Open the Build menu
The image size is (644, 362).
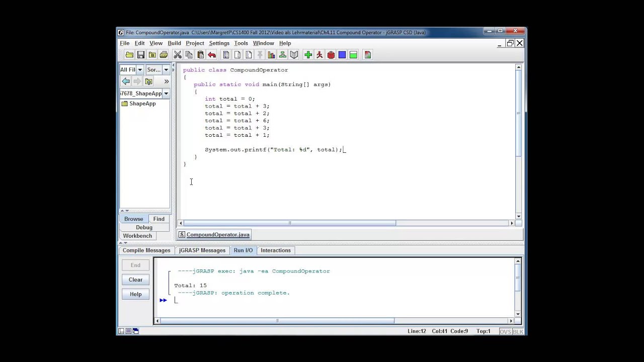click(x=174, y=43)
